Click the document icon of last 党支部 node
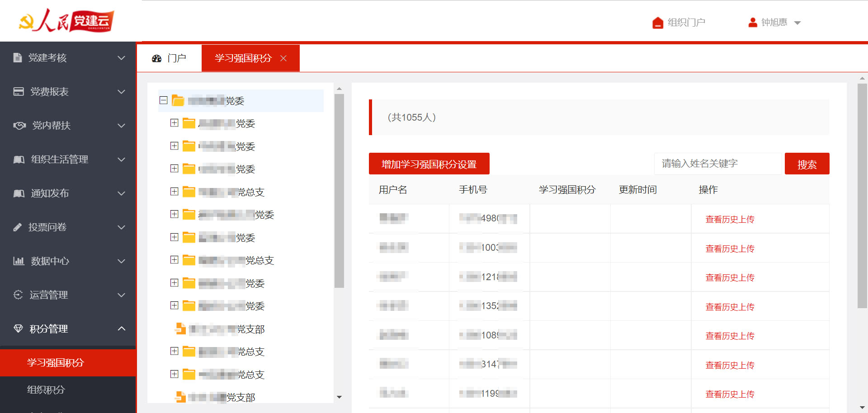The image size is (868, 413). click(x=180, y=397)
